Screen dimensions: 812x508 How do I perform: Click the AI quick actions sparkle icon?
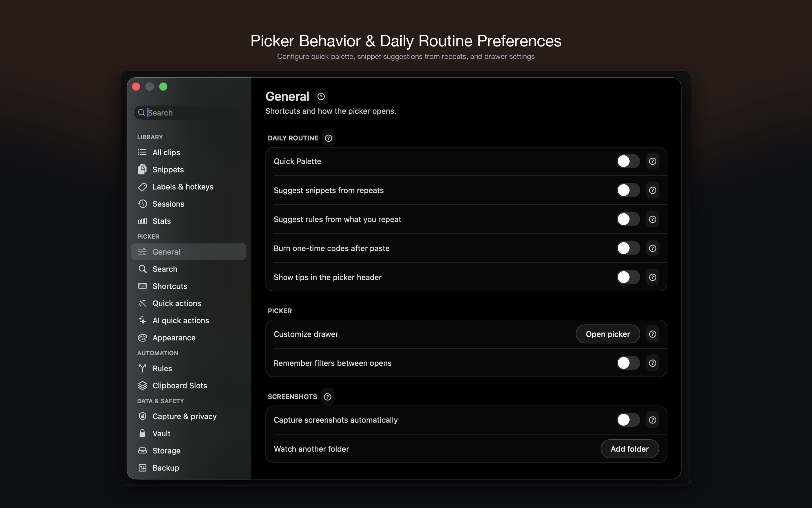(x=142, y=320)
